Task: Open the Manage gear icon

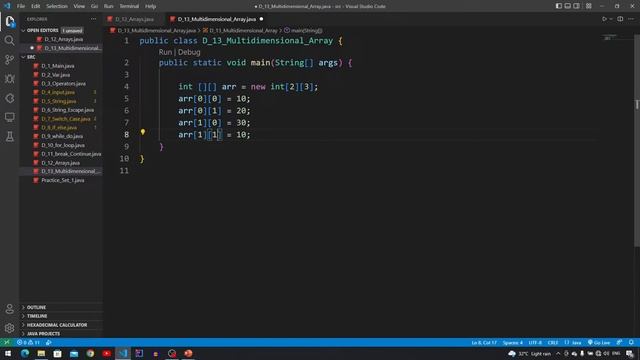Action: point(9,328)
